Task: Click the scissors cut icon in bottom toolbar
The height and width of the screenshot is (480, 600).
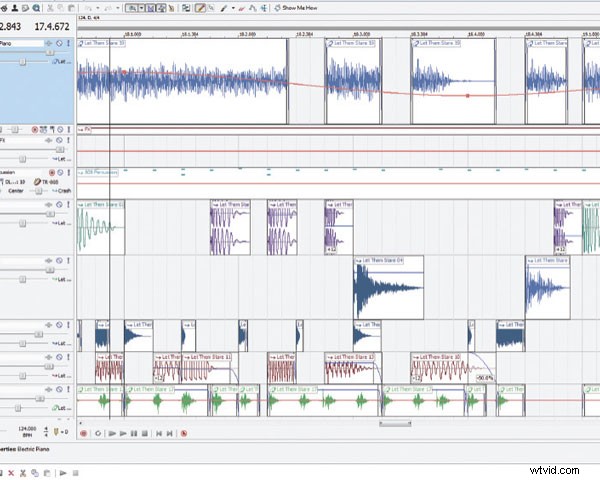Action: point(23,473)
